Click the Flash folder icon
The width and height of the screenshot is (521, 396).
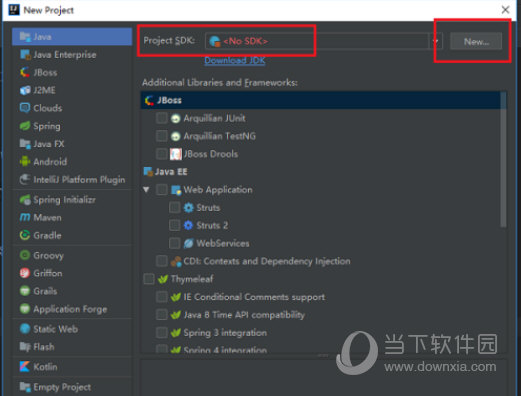pos(25,347)
